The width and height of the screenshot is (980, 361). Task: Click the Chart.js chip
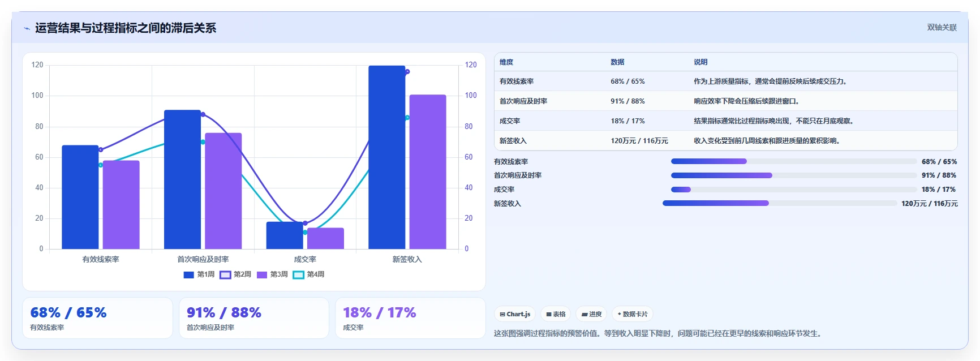[x=515, y=314]
